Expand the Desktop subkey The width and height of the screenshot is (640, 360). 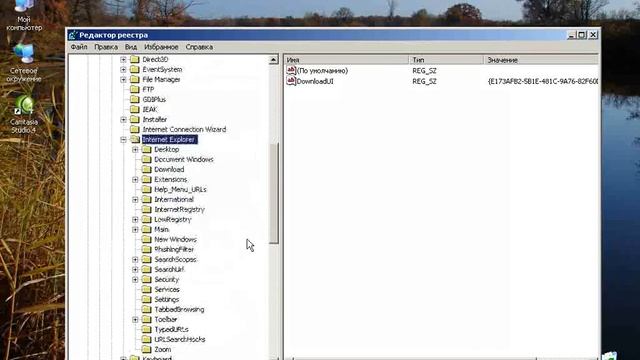point(135,150)
